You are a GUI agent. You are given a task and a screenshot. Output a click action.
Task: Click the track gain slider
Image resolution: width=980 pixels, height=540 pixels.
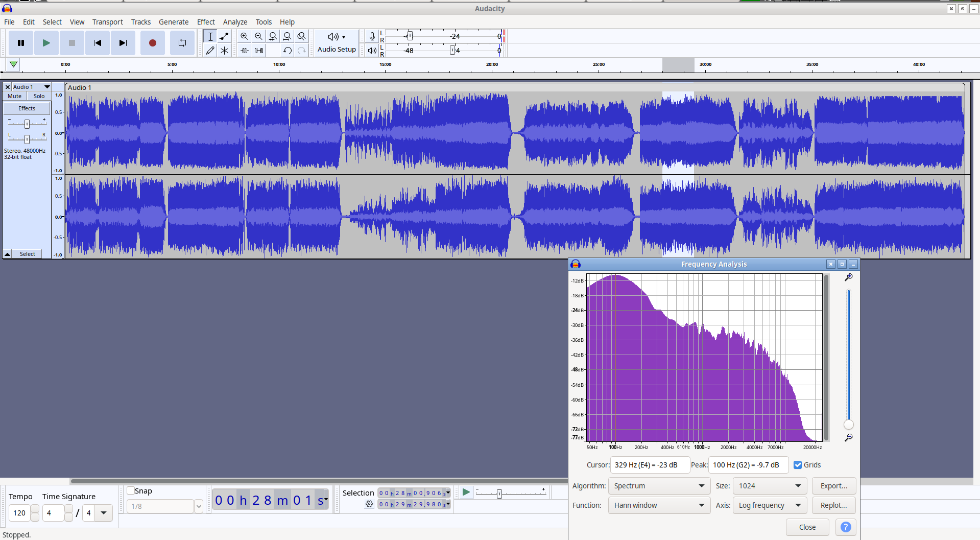pos(27,124)
